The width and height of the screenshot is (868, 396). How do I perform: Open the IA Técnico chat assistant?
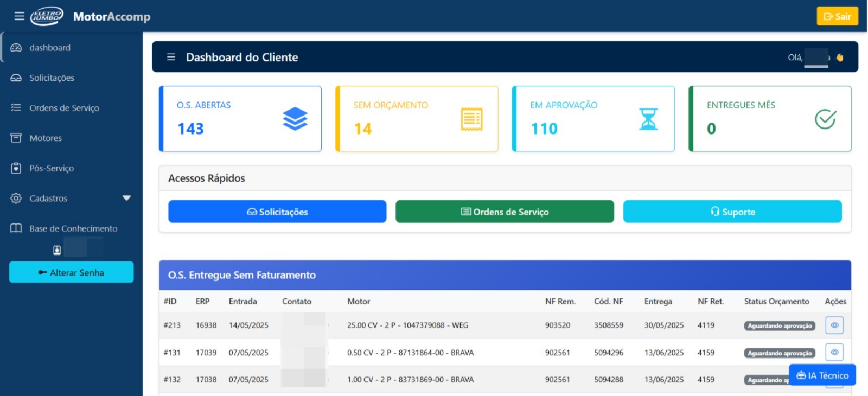pos(822,375)
